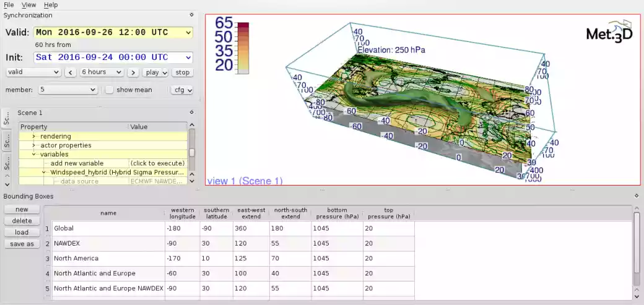644x305 pixels.
Task: Select the 'add new variable' row
Action: (x=103, y=163)
